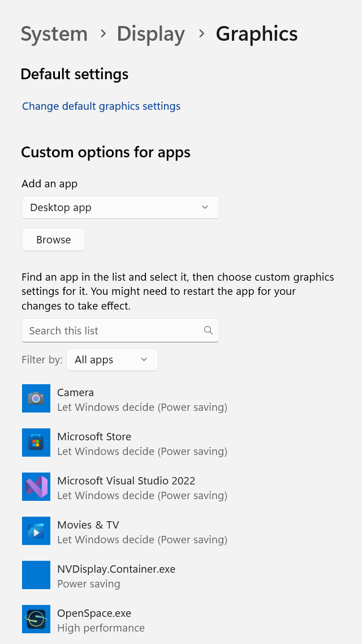Click the OpenSpace.exe app icon
Screen dimensions: 362x644
[x=36, y=619]
